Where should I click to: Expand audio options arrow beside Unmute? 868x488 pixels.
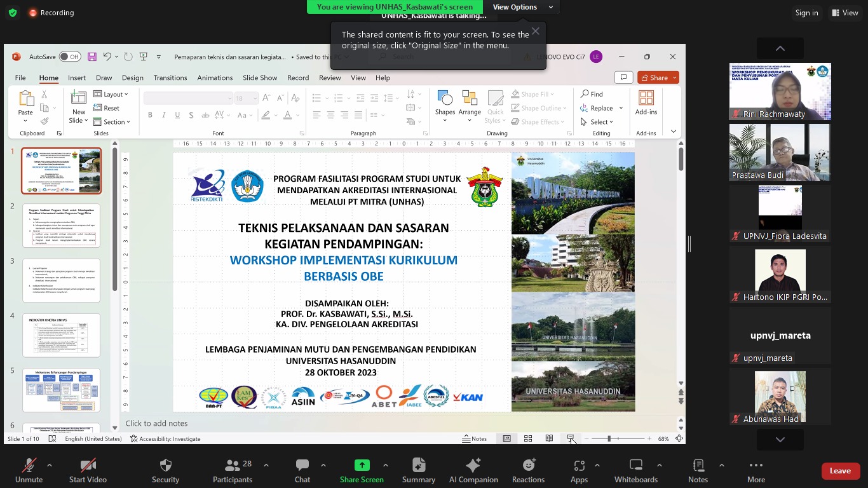pos(50,465)
